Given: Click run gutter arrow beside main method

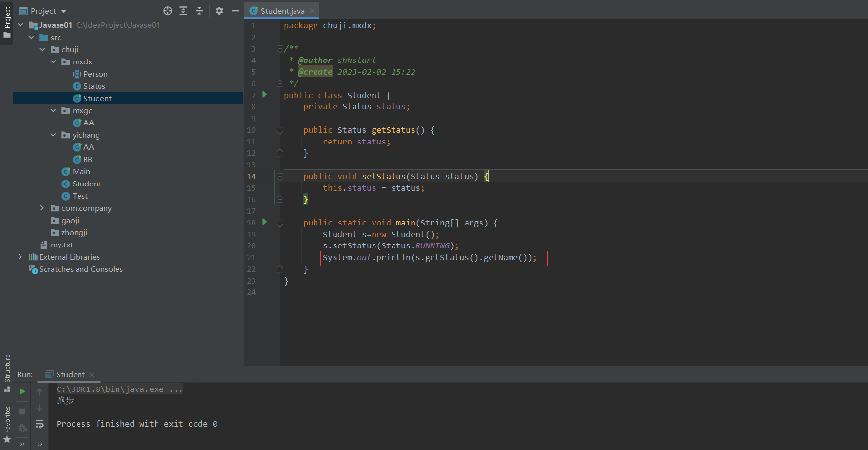Looking at the screenshot, I should [265, 222].
